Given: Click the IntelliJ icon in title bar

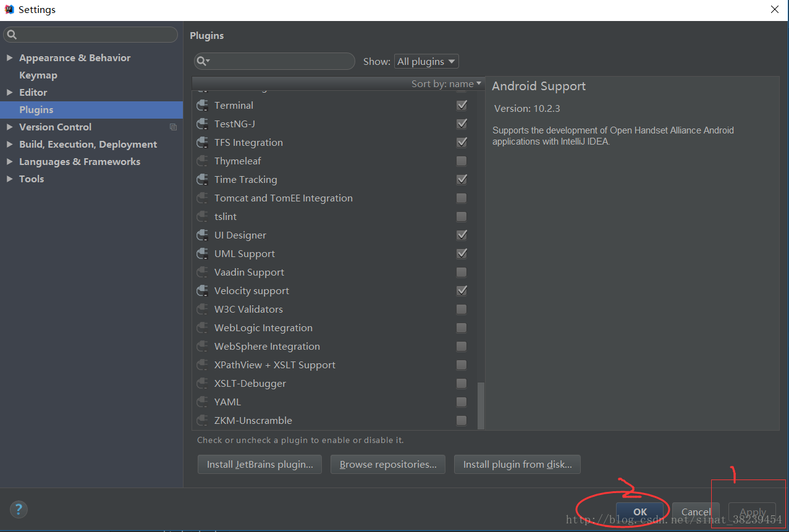Looking at the screenshot, I should [9, 9].
